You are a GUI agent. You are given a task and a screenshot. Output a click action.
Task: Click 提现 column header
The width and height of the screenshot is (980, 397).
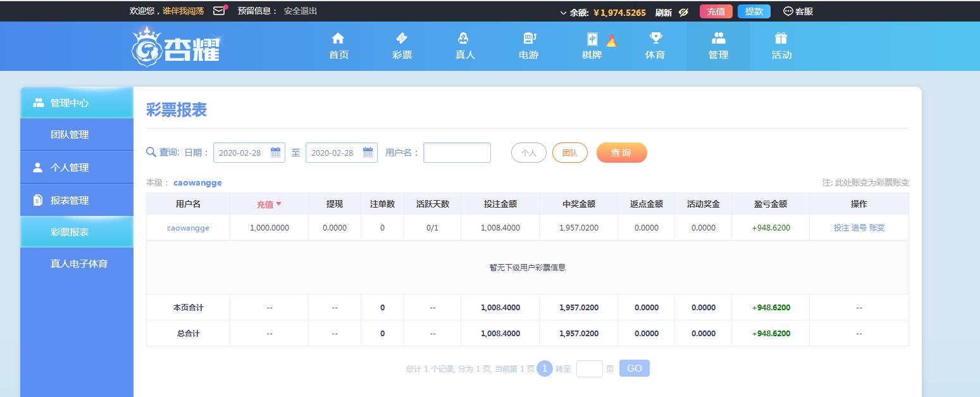click(x=335, y=204)
